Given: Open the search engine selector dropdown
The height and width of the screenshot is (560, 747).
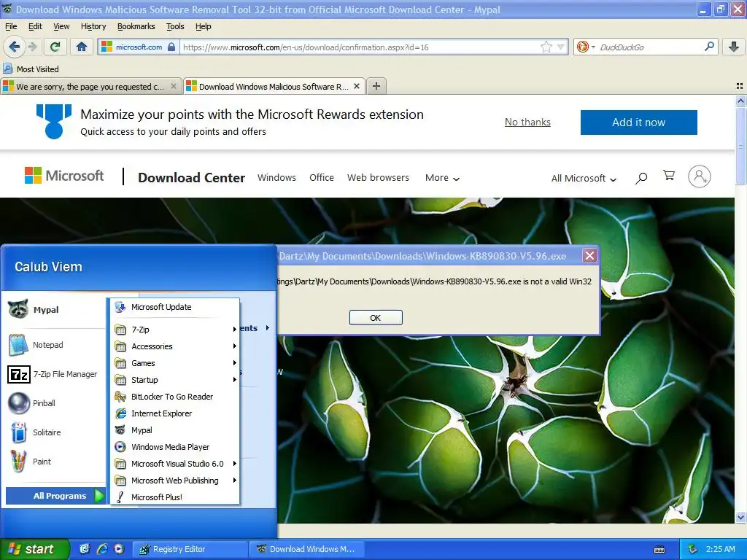Looking at the screenshot, I should tap(586, 47).
